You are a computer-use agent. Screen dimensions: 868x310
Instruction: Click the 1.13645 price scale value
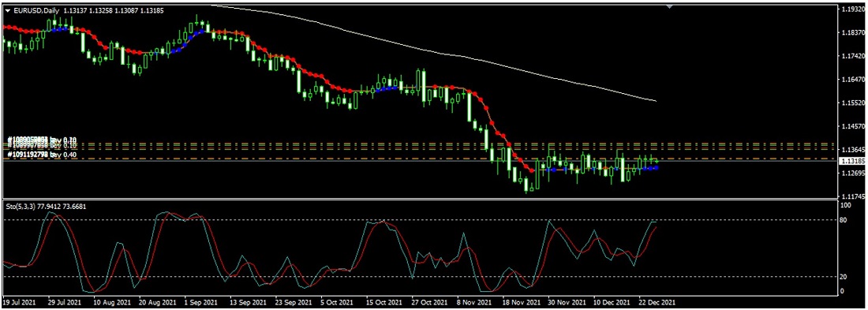point(853,150)
